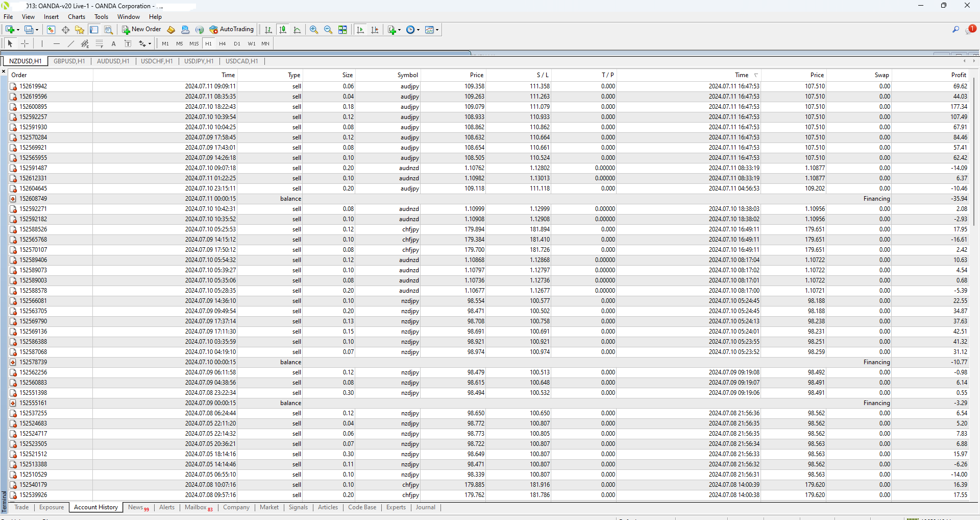Click the New Order button
Image resolution: width=980 pixels, height=520 pixels.
(x=141, y=30)
